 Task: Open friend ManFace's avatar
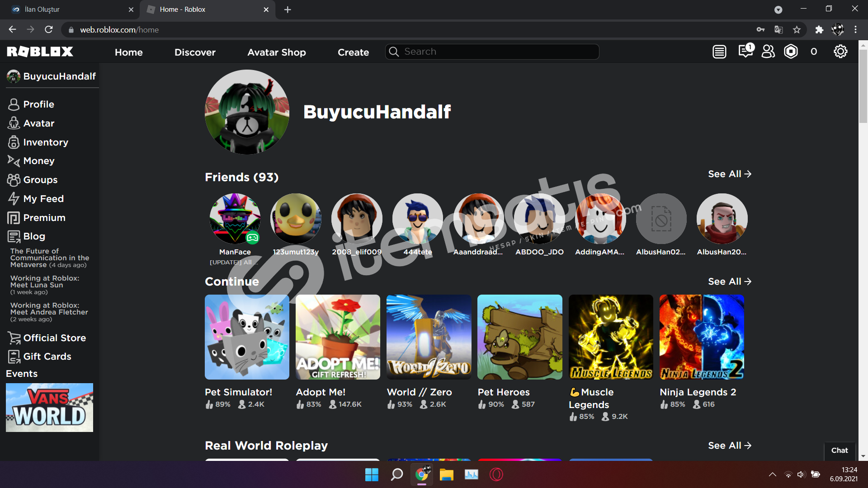[235, 219]
